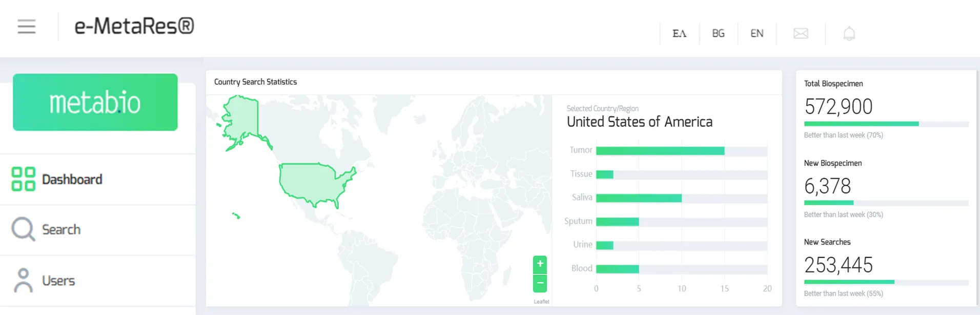Viewport: 980px width, 315px height.
Task: Open the mail envelope icon
Action: (x=801, y=34)
